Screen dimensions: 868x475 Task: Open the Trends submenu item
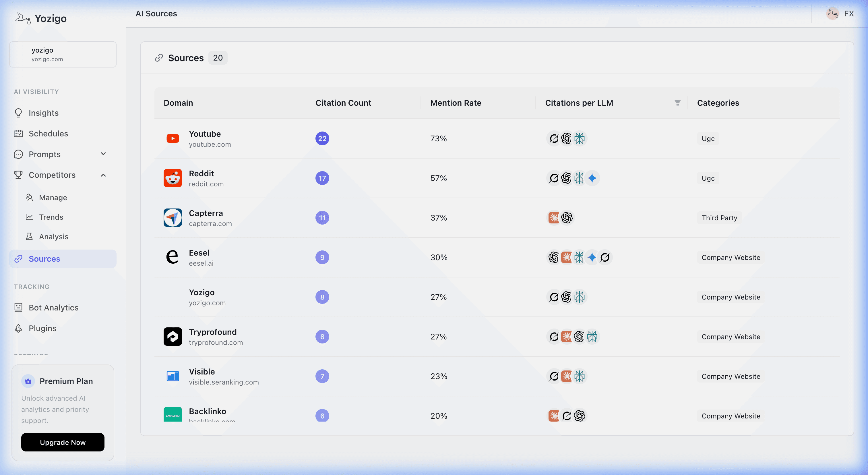(51, 217)
